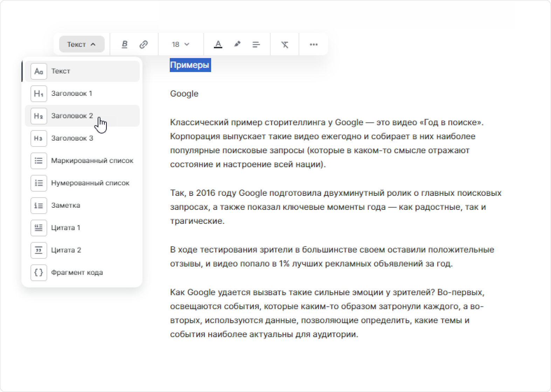Select Нумерованный список in the menu

[x=82, y=183]
